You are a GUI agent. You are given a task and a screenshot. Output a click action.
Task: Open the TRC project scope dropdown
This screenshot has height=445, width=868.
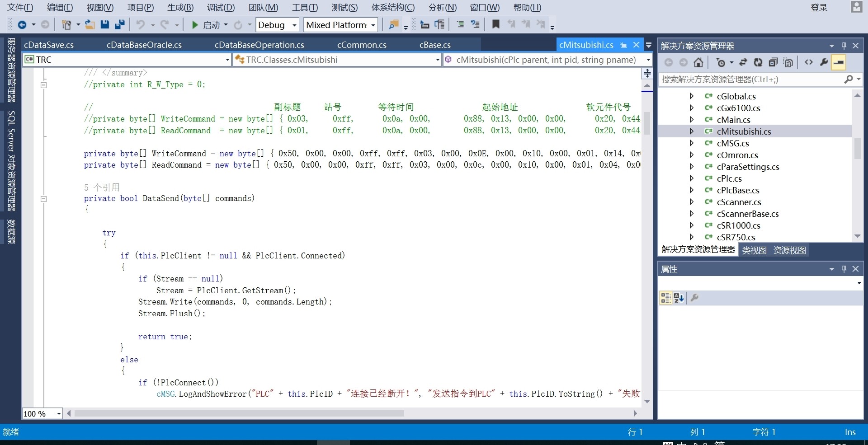[x=227, y=60]
